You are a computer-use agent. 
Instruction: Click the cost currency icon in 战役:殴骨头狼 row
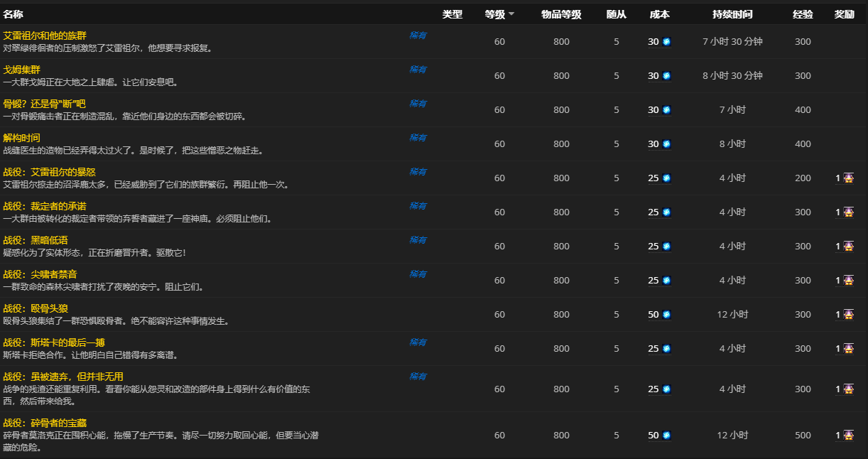(x=666, y=315)
